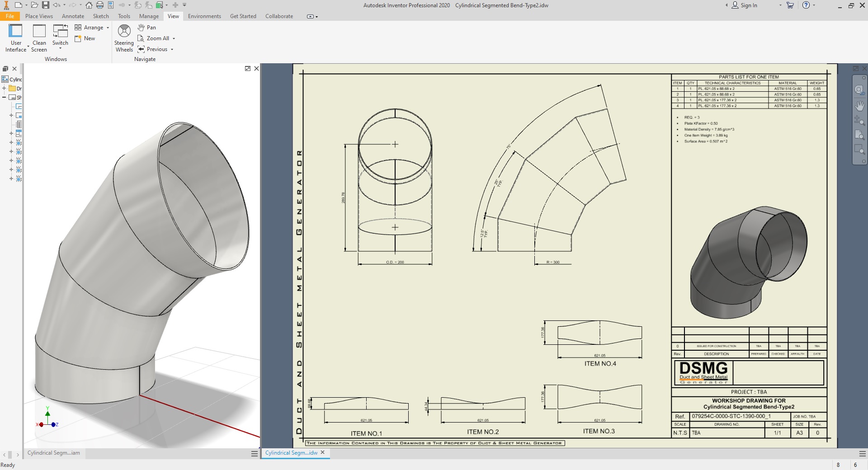Open the Help question mark icon
This screenshot has height=470, width=868.
click(806, 5)
